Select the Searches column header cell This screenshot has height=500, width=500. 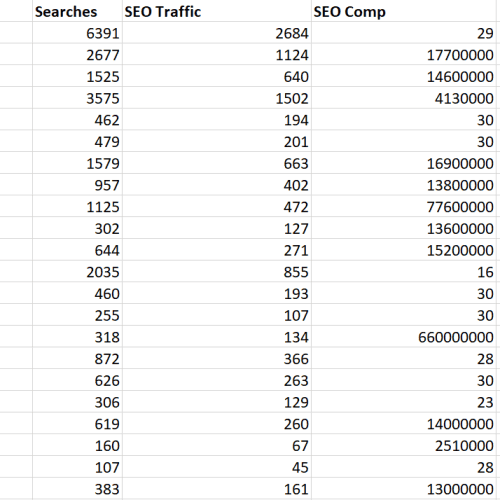click(x=77, y=11)
